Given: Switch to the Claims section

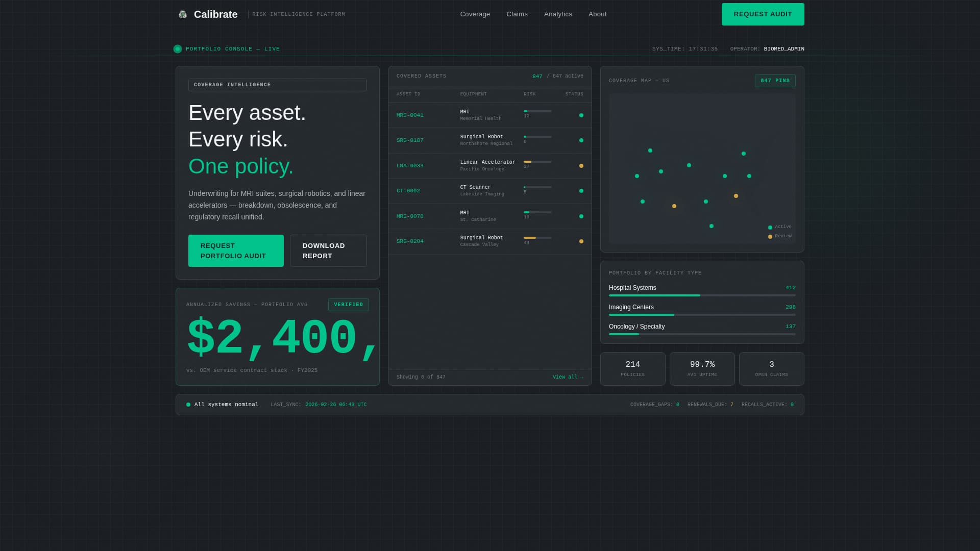Looking at the screenshot, I should 517,14.
